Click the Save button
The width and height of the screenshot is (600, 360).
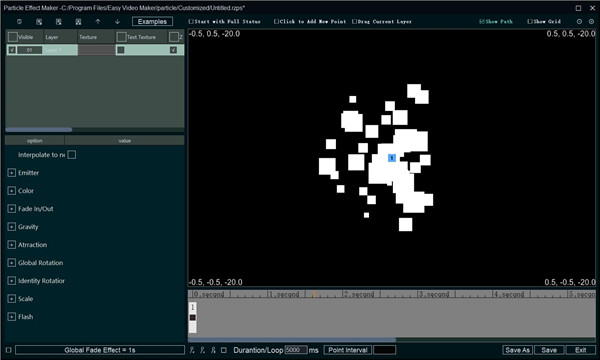549,350
